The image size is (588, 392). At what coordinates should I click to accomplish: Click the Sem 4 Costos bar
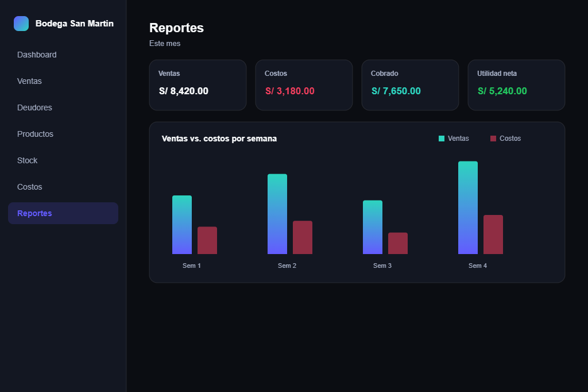[x=493, y=235]
